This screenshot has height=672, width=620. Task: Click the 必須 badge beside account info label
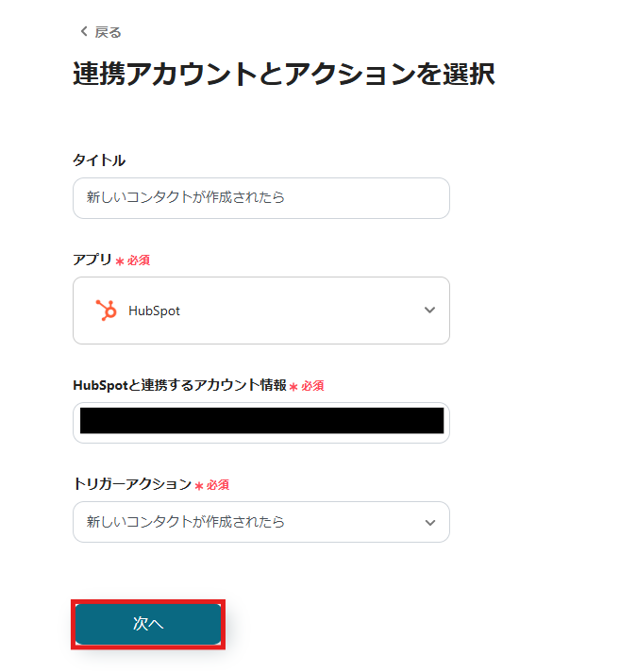click(312, 386)
